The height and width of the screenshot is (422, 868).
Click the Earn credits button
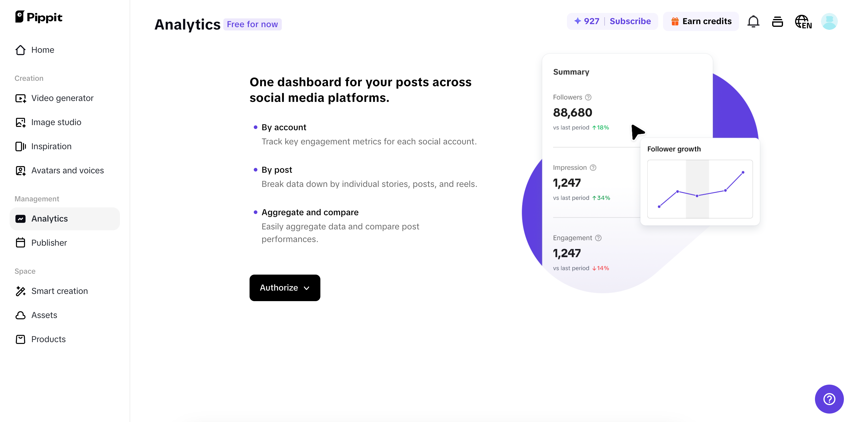tap(701, 21)
